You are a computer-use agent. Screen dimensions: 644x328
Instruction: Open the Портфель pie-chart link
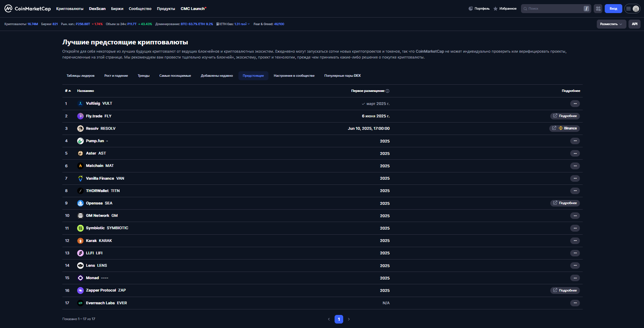click(479, 9)
